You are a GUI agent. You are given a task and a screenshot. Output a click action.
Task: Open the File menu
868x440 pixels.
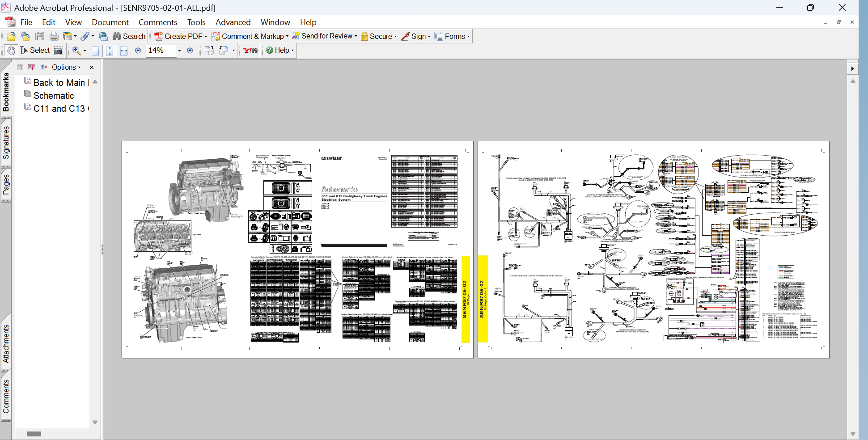[x=26, y=22]
